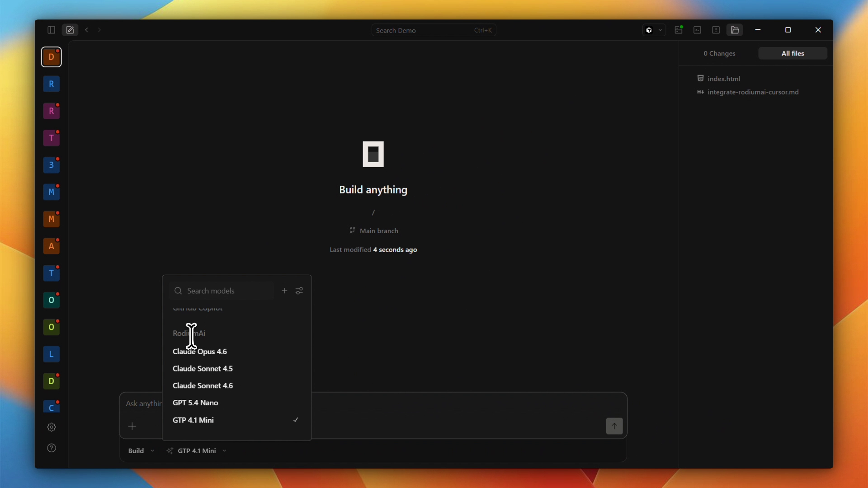
Task: Select the Claude Sonnet 4.5 model
Action: tap(236, 369)
